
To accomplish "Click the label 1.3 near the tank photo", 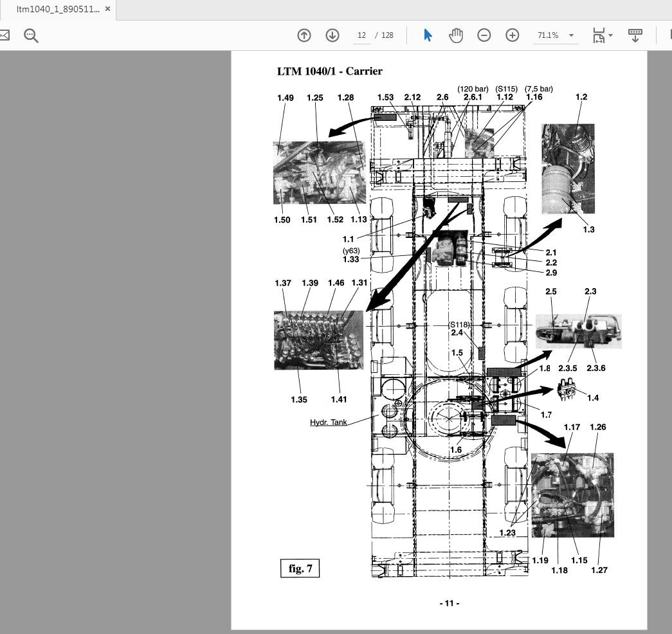I will click(x=589, y=230).
